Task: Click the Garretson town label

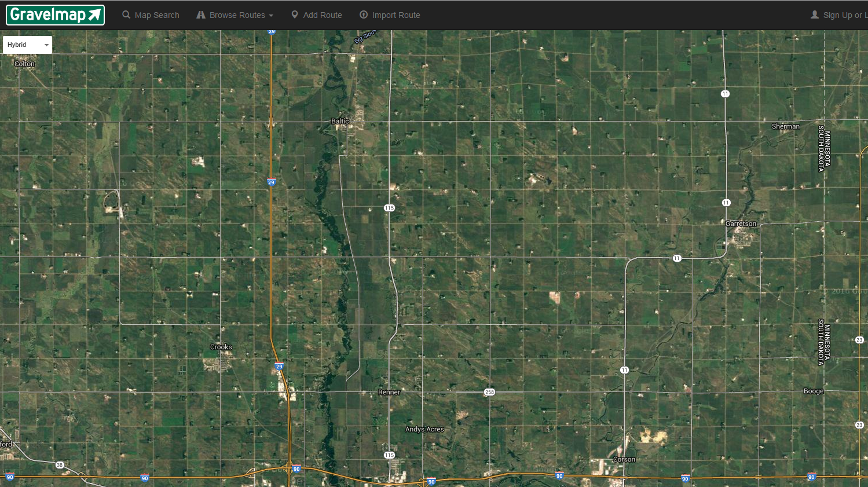Action: 741,224
